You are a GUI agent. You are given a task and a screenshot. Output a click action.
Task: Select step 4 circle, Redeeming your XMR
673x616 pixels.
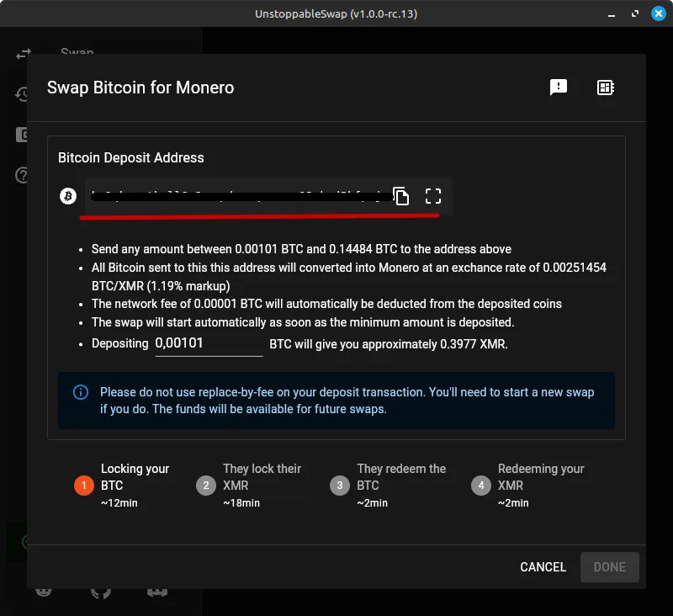point(481,486)
